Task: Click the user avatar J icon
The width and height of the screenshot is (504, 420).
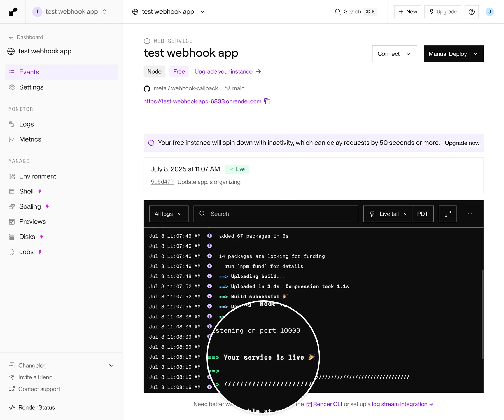Action: [x=489, y=12]
